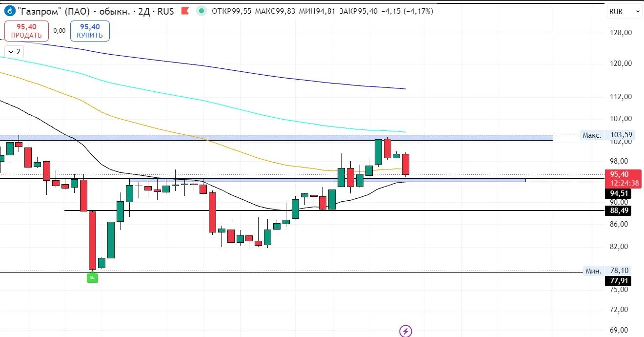Click the ЗАКР95,40 close value
This screenshot has height=337, width=644.
point(358,11)
